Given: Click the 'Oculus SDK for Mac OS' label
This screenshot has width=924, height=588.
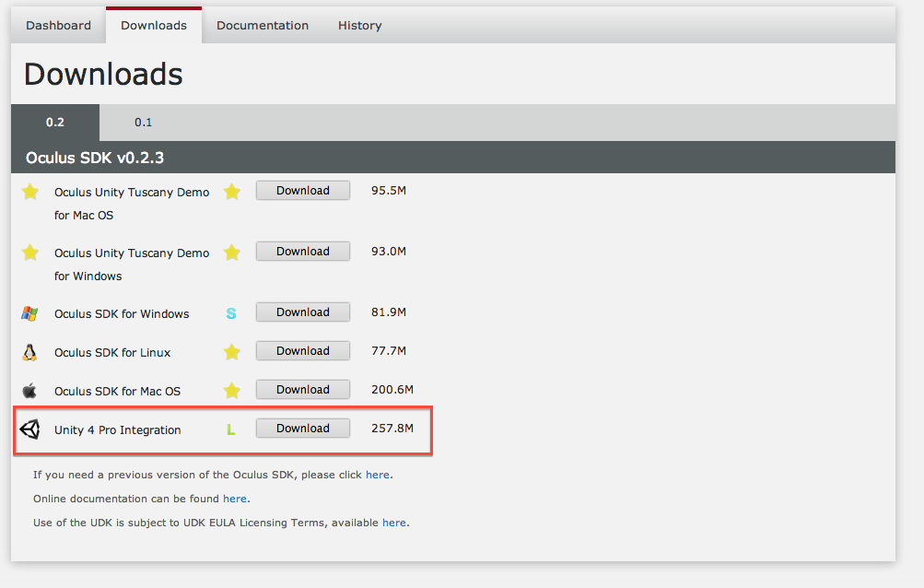Looking at the screenshot, I should [x=117, y=391].
